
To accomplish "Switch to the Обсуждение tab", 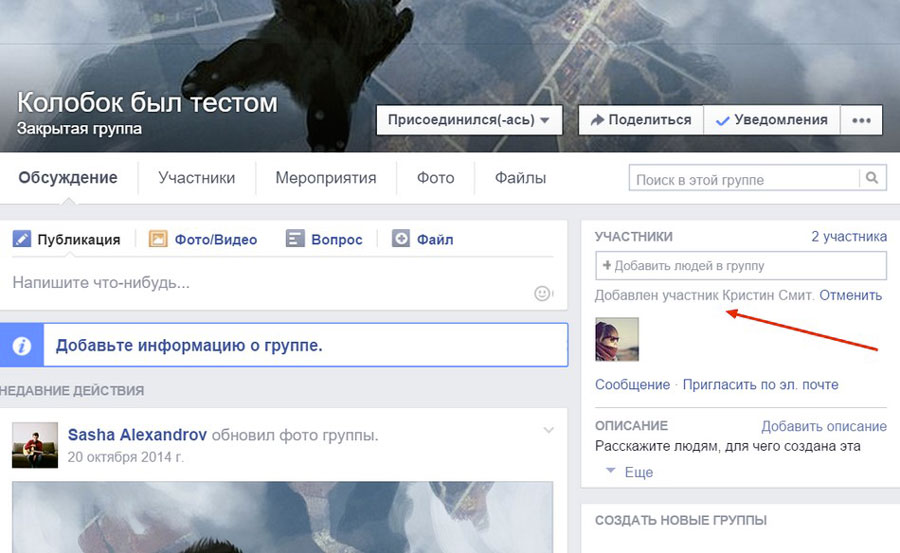I will click(x=68, y=178).
